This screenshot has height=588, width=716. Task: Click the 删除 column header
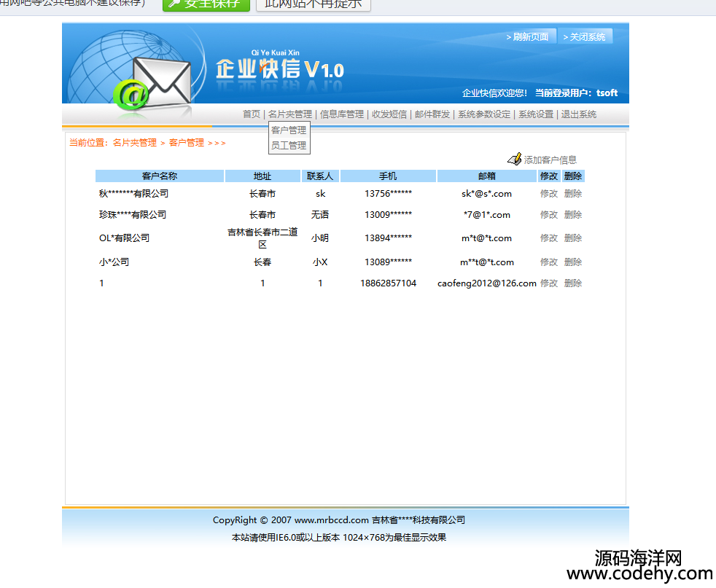tap(573, 176)
